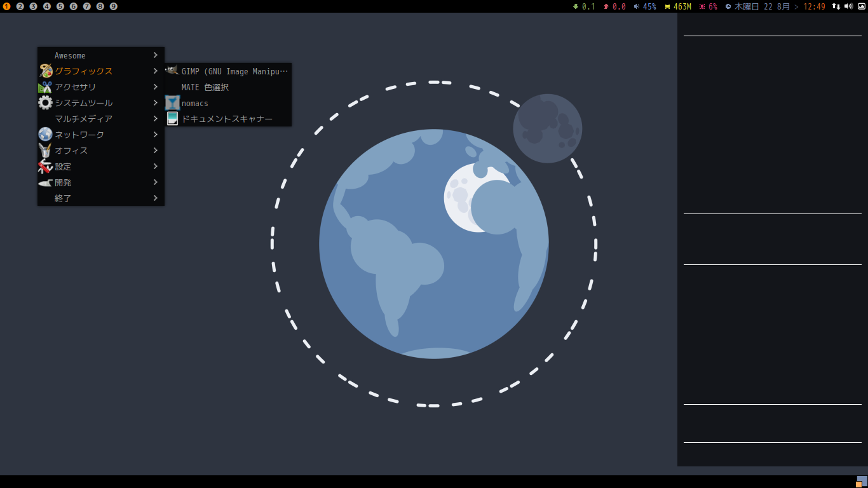Click the 463M memory usage reading
Screen dimensions: 868x488
(682, 6)
